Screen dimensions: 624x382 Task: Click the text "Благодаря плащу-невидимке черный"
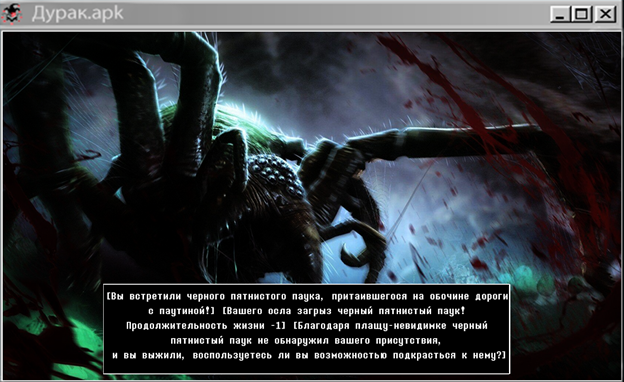390,326
